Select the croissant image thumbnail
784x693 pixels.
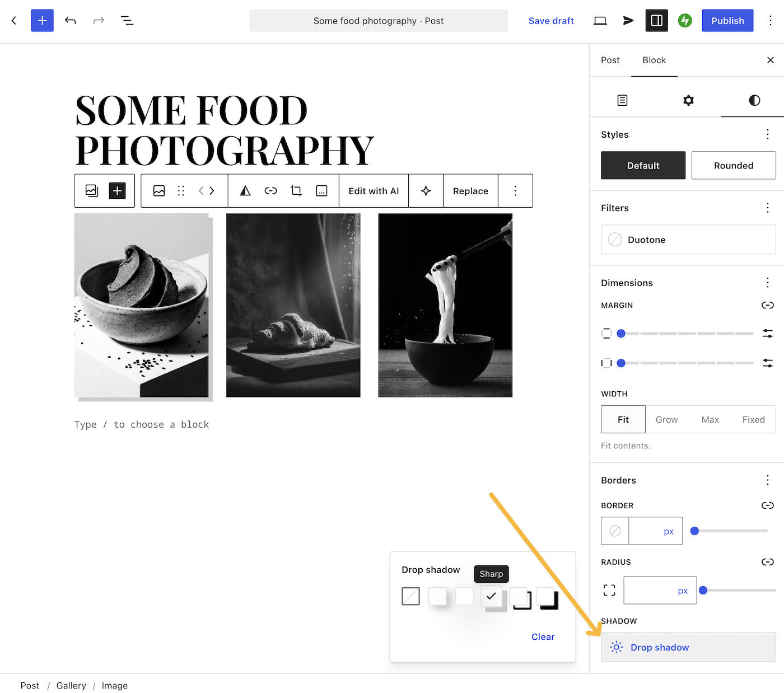pos(293,305)
